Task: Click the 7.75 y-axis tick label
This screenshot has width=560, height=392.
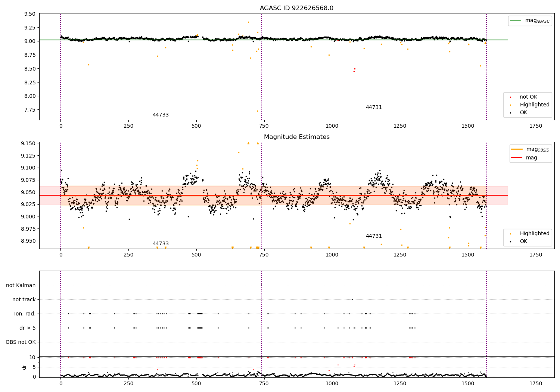Action: [x=29, y=110]
